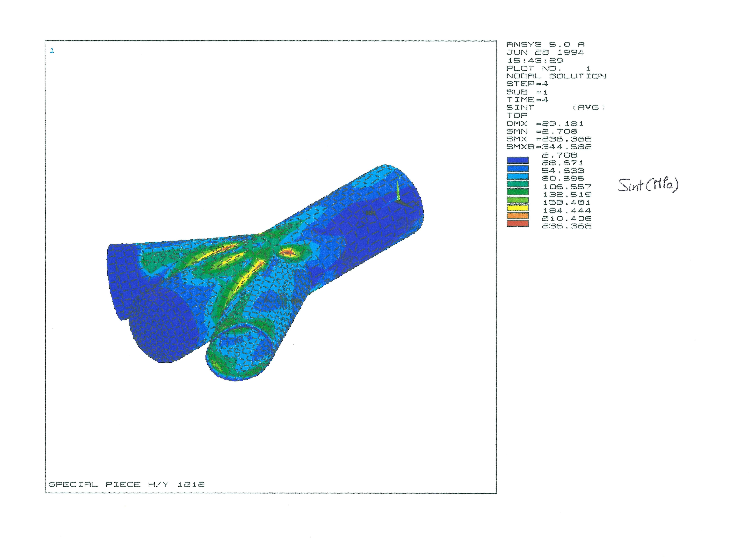Click the (AVG) indicator
This screenshot has width=756, height=558.
coord(589,108)
